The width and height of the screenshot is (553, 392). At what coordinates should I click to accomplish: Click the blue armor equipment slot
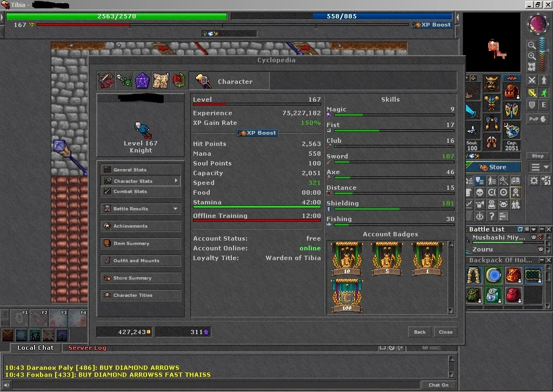click(x=491, y=103)
